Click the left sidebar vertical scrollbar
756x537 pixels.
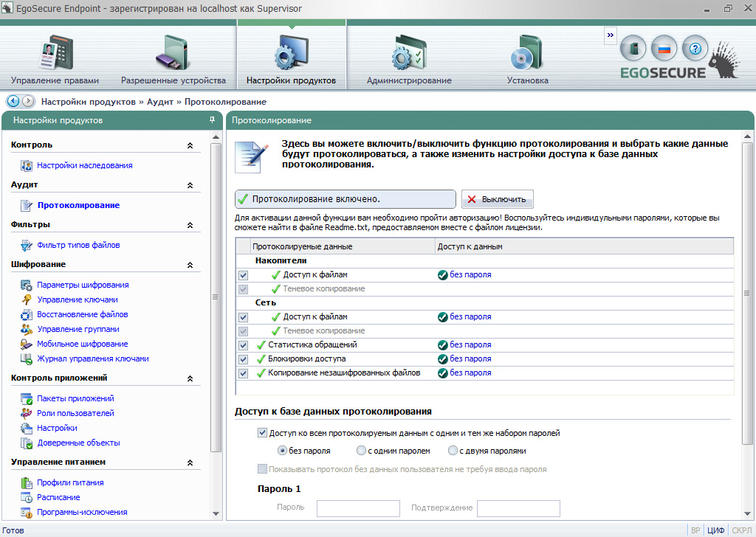pyautogui.click(x=216, y=295)
